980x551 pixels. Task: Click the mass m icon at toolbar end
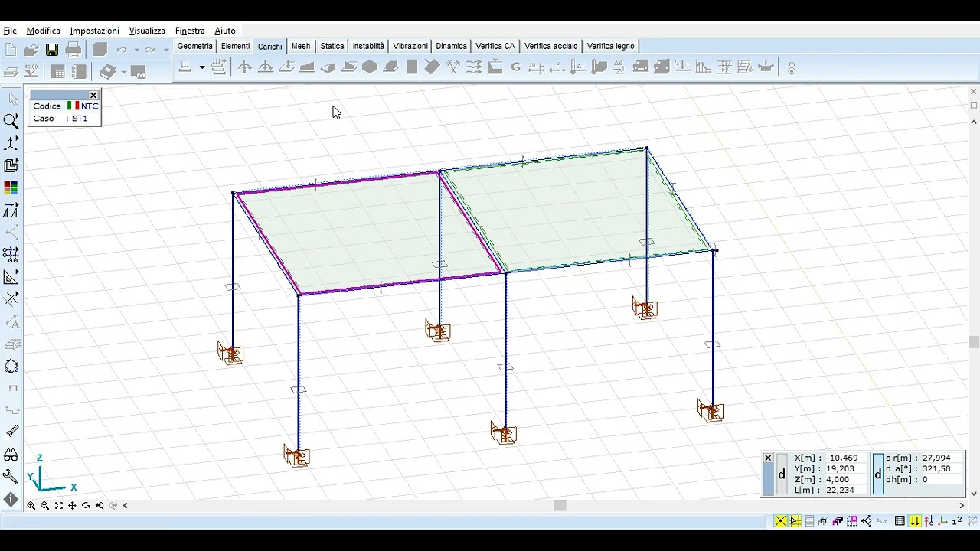792,68
